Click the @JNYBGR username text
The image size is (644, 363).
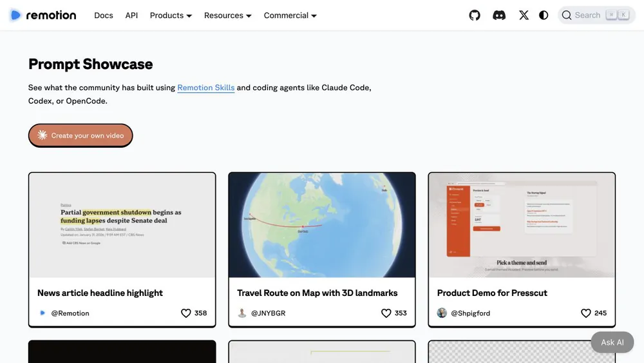tap(268, 313)
